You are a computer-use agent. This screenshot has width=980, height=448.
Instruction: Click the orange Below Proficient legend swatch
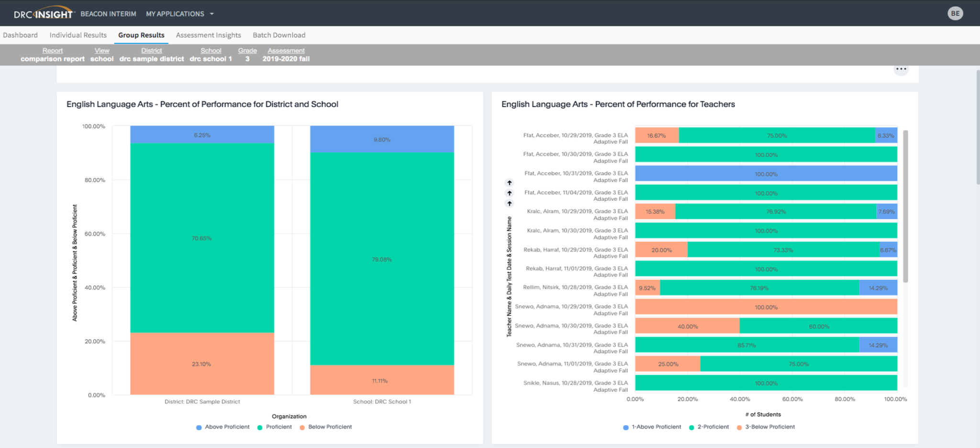tap(301, 427)
